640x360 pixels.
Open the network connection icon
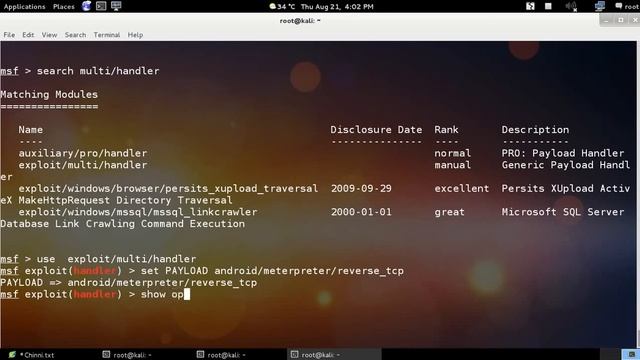click(600, 6)
